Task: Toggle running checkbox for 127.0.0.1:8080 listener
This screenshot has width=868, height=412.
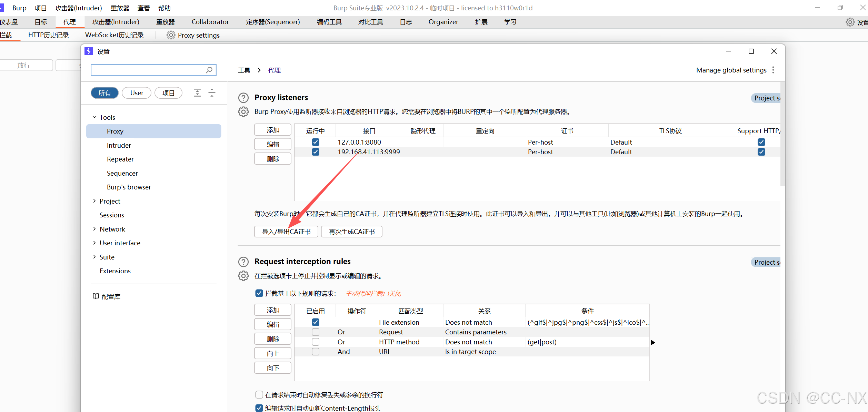Action: (315, 142)
